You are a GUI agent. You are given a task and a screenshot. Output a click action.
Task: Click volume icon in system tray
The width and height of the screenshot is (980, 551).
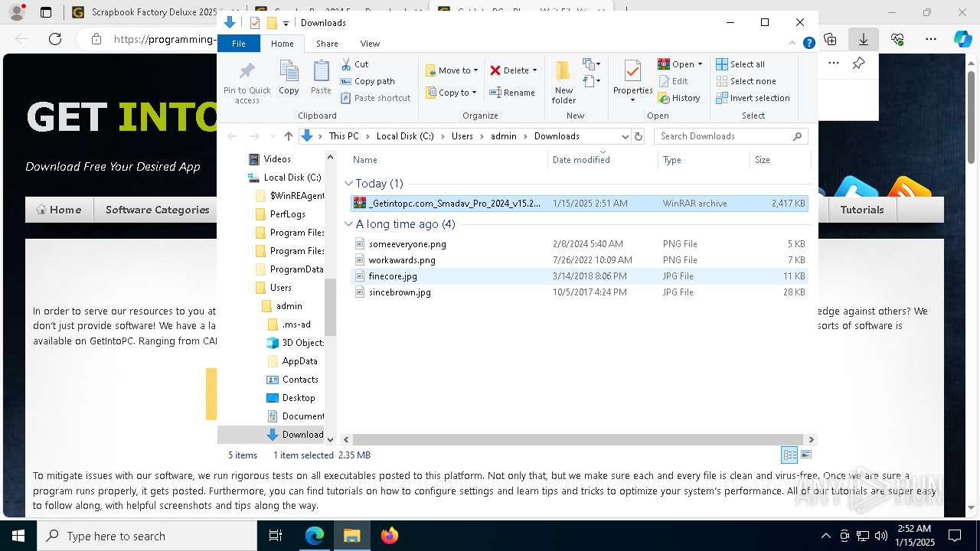point(881,536)
